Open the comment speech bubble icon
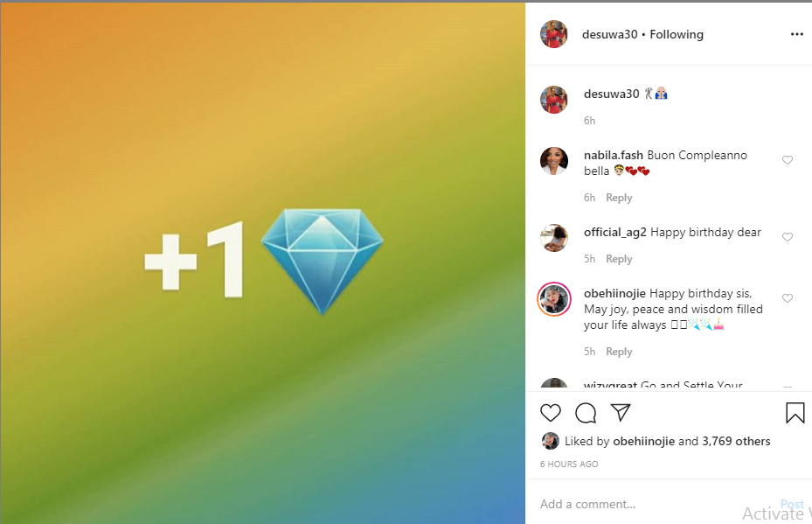 [585, 413]
